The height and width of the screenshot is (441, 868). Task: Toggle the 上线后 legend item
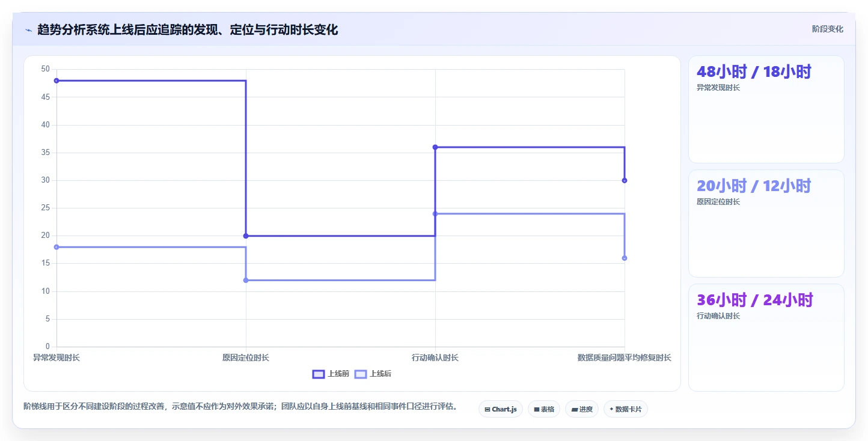373,374
